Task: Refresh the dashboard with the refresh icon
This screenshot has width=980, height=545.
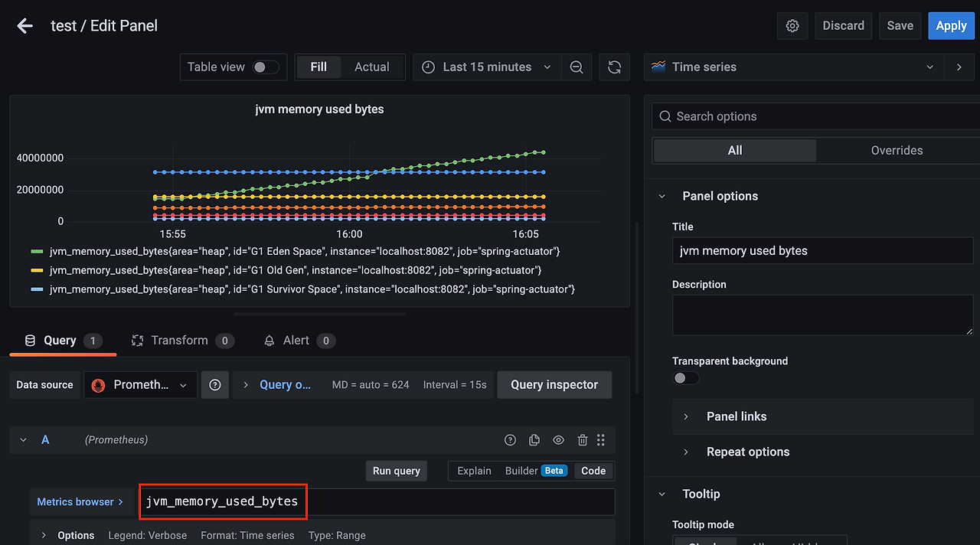Action: tap(614, 67)
